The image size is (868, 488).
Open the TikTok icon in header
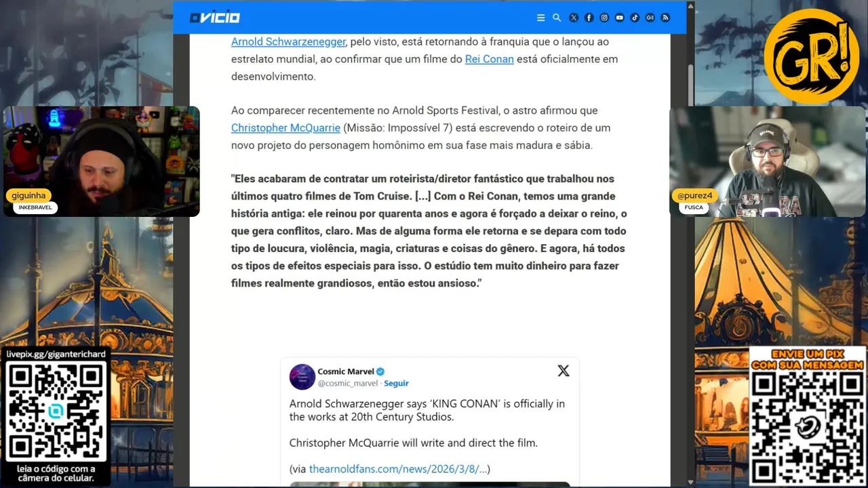[635, 18]
